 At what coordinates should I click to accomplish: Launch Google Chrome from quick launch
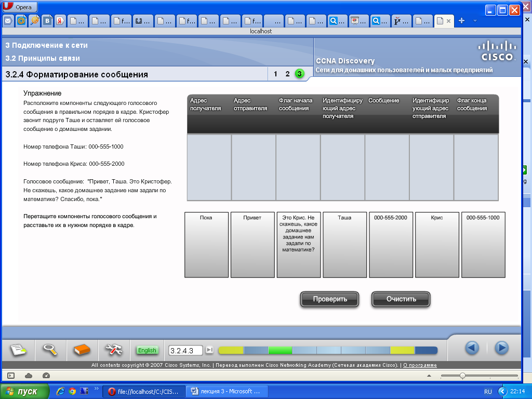(72, 391)
